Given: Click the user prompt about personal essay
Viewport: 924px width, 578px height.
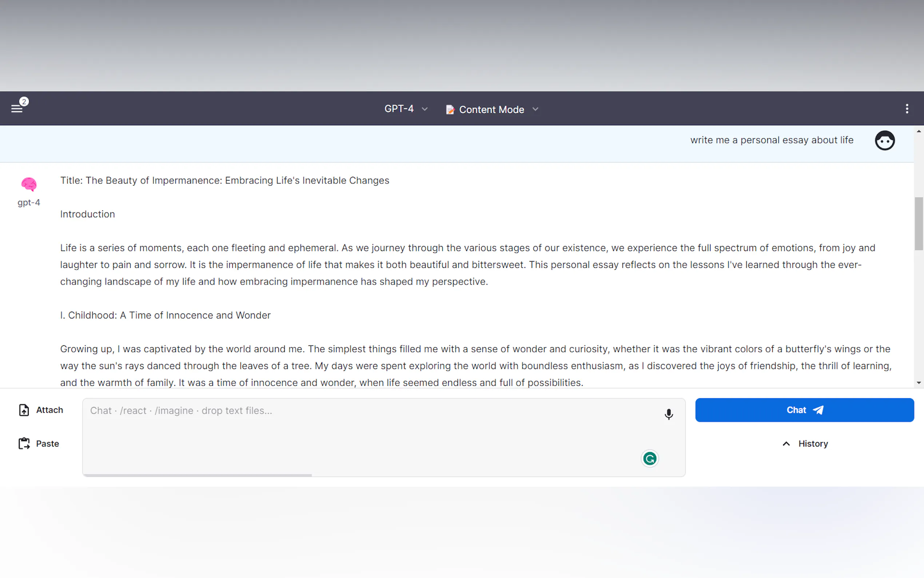Looking at the screenshot, I should pos(771,140).
